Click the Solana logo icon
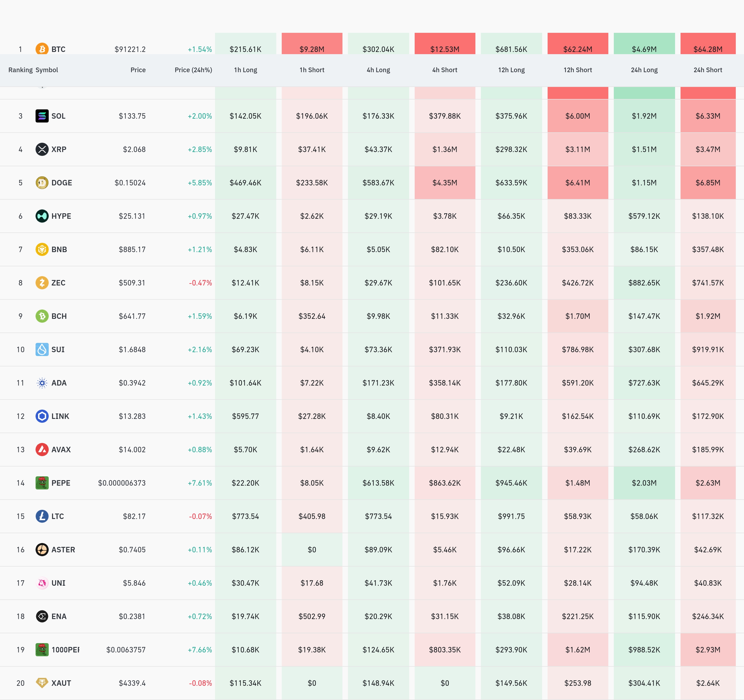This screenshot has width=744, height=700. tap(42, 116)
